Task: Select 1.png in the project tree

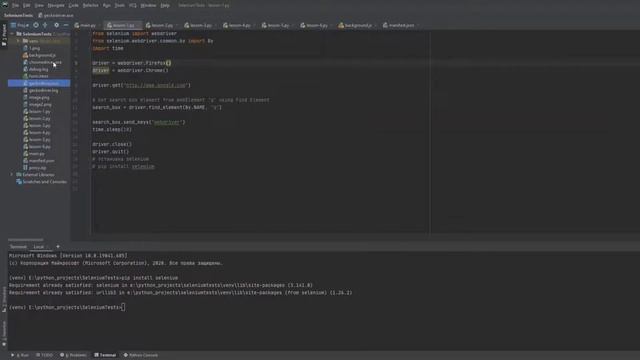Action: tap(32, 48)
